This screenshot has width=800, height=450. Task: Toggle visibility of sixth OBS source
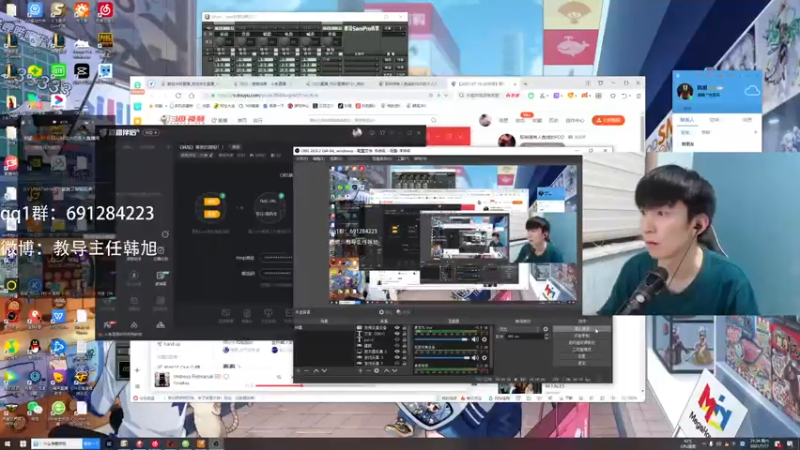[x=397, y=358]
